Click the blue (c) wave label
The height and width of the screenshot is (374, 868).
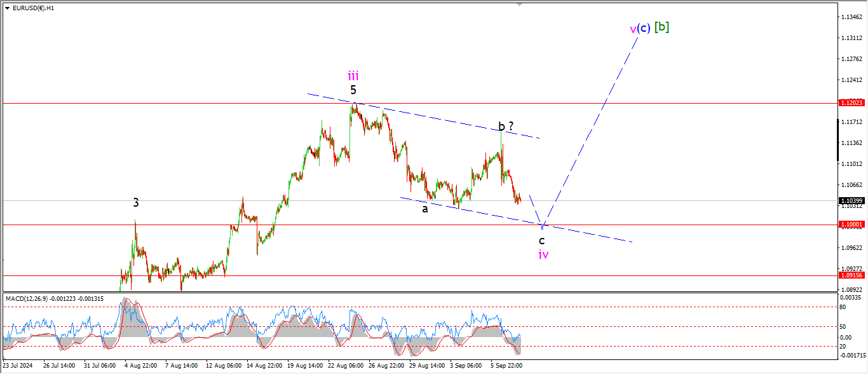[644, 28]
